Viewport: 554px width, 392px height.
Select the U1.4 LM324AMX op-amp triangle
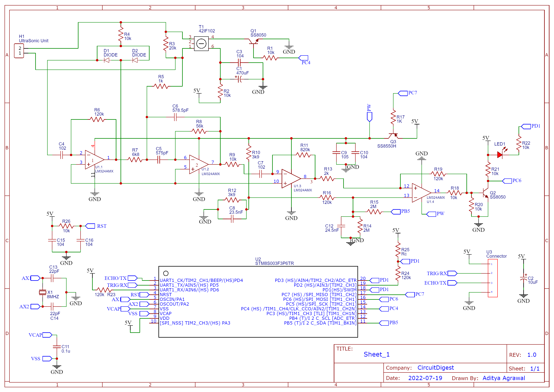(422, 193)
